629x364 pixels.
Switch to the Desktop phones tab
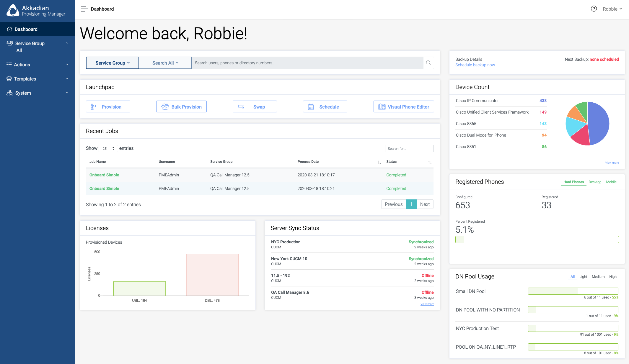pos(595,182)
